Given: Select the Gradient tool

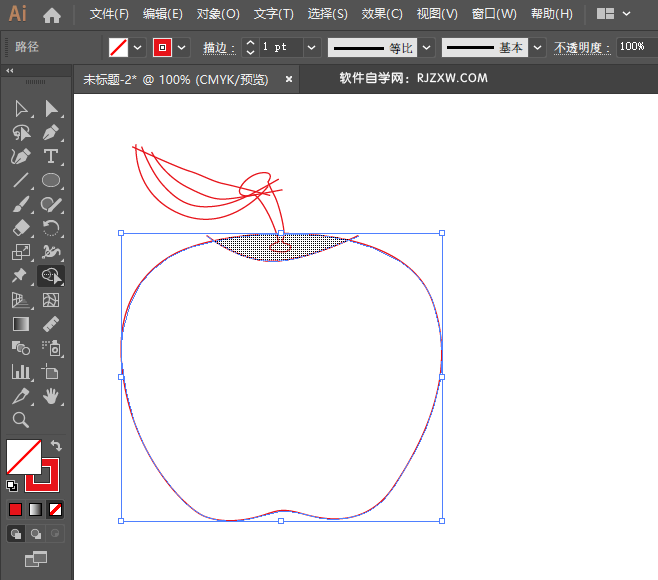Looking at the screenshot, I should point(21,324).
